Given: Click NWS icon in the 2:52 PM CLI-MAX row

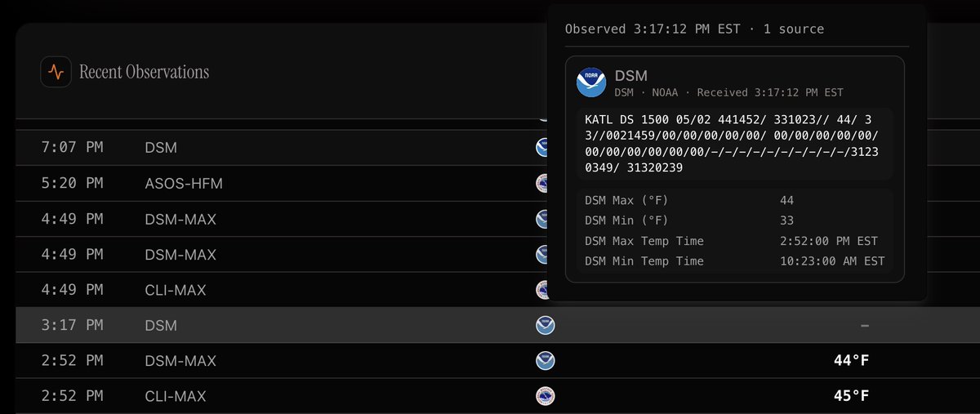Looking at the screenshot, I should 545,396.
